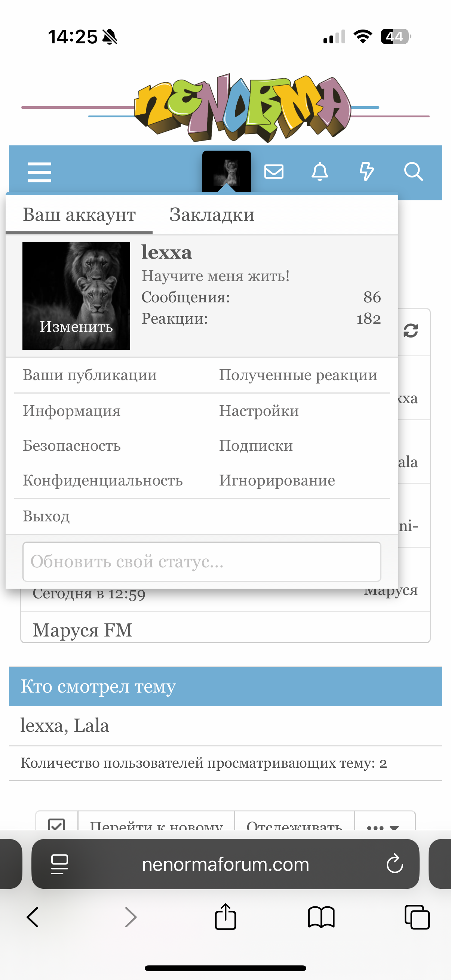451x980 pixels.
Task: Open Настройки in account menu
Action: (259, 411)
